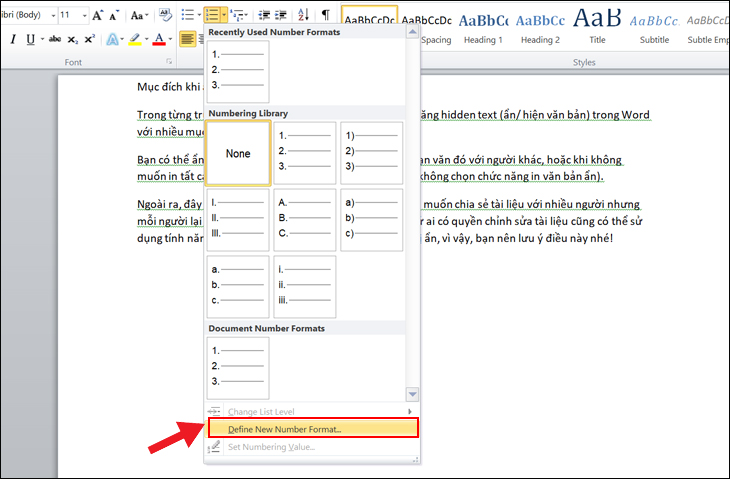Expand Underline style dropdown arrow

[x=42, y=40]
